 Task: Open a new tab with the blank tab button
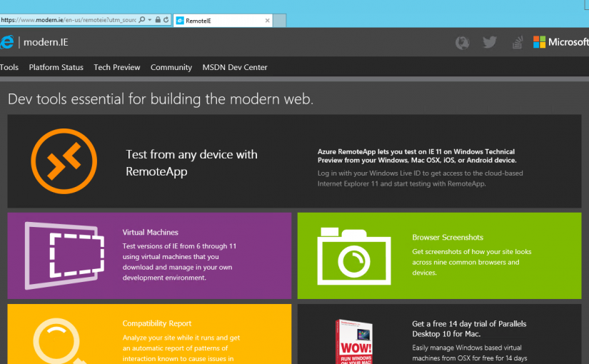pyautogui.click(x=279, y=21)
